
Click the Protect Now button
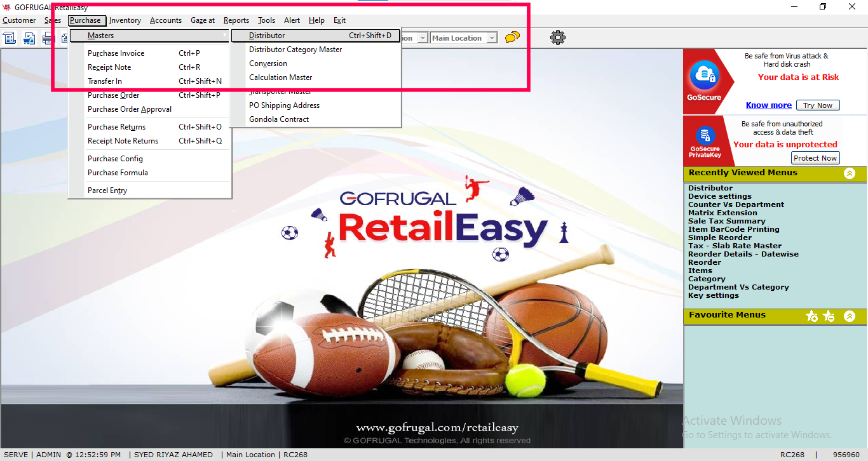point(815,158)
